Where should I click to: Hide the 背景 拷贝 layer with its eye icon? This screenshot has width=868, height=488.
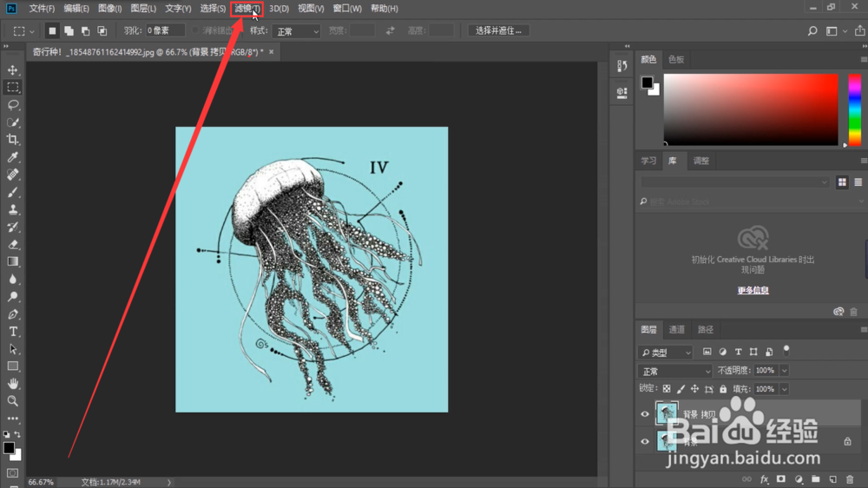[x=645, y=414]
